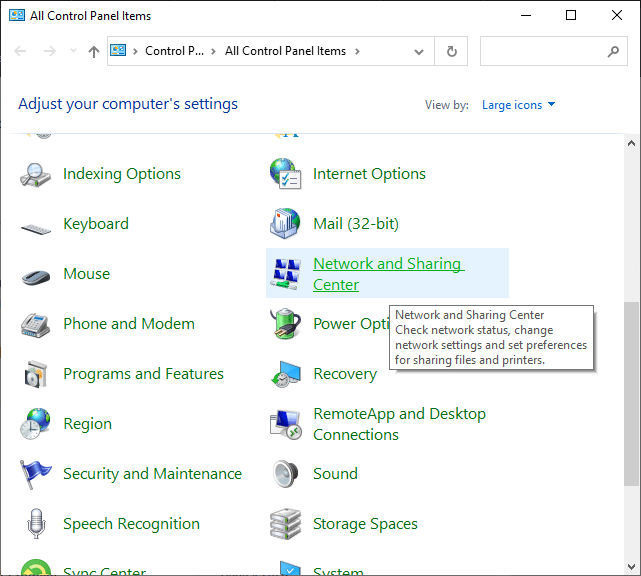Open the Indexing Options magnifier icon

tap(36, 174)
